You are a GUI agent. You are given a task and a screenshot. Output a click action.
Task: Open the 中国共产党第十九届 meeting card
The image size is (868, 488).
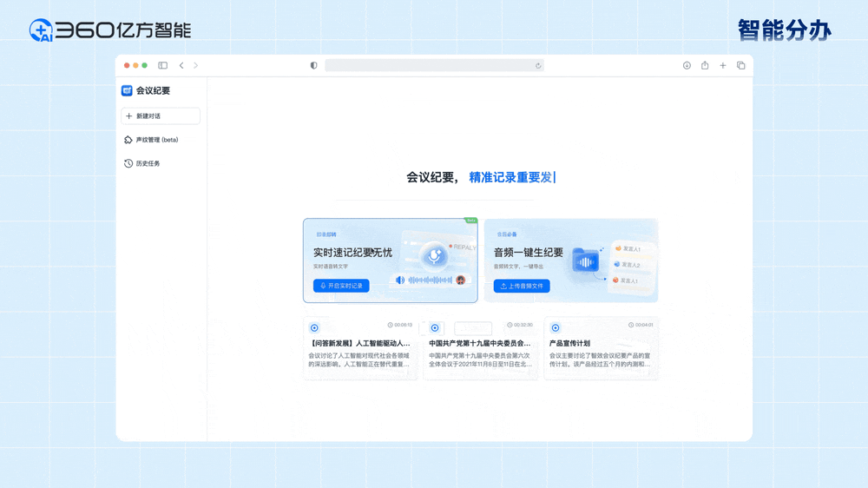coord(480,348)
